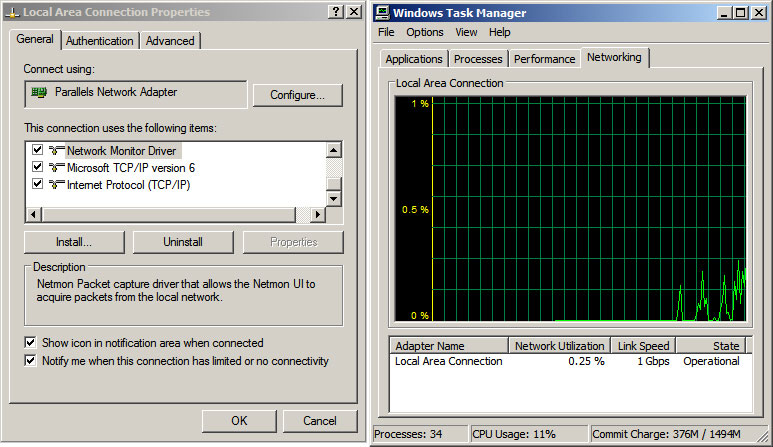Maximize the Windows Task Manager window
The height and width of the screenshot is (447, 773).
point(740,12)
